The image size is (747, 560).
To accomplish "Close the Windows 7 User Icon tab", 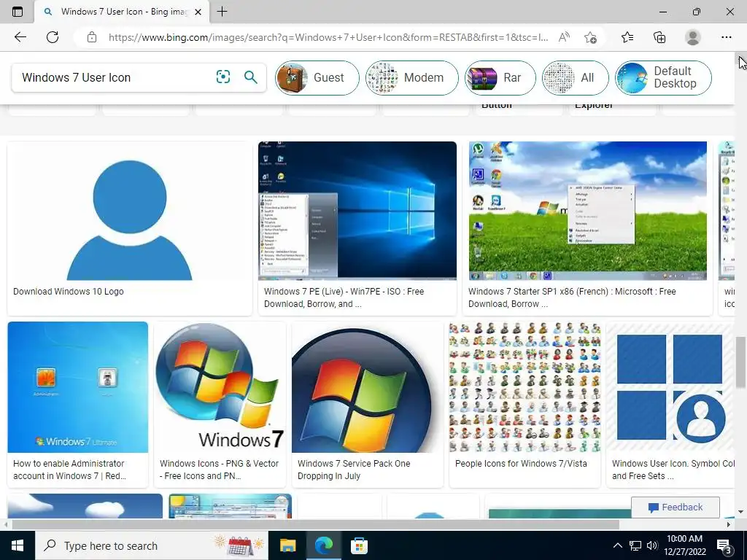I will click(x=198, y=12).
